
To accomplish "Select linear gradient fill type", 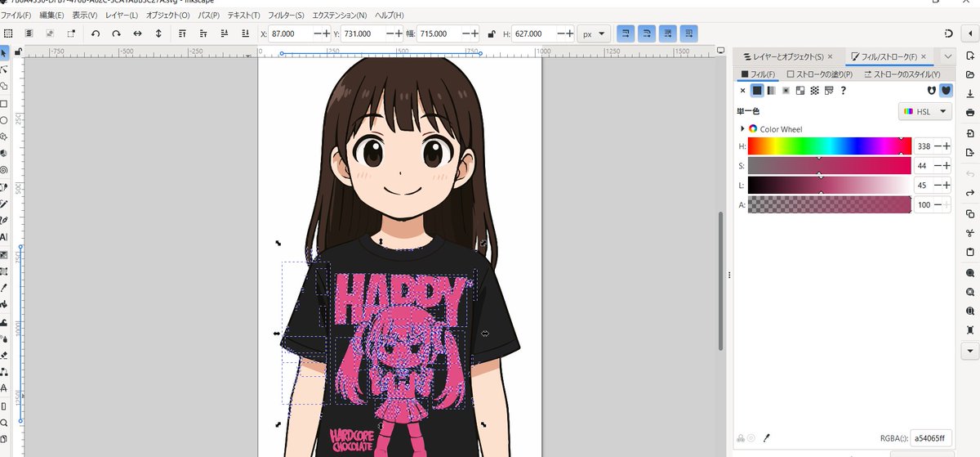I will (771, 91).
